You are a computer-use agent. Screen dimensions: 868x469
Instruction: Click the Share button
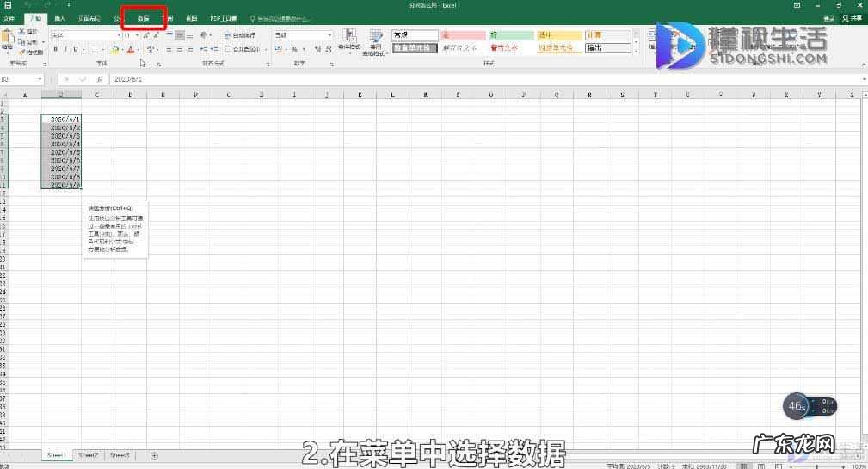(x=853, y=19)
